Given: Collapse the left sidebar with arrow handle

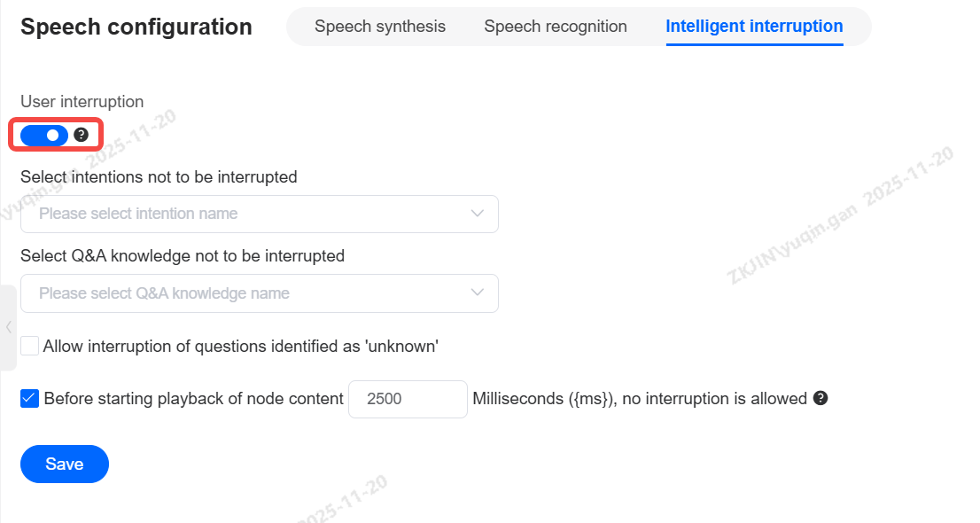Looking at the screenshot, I should [x=8, y=327].
